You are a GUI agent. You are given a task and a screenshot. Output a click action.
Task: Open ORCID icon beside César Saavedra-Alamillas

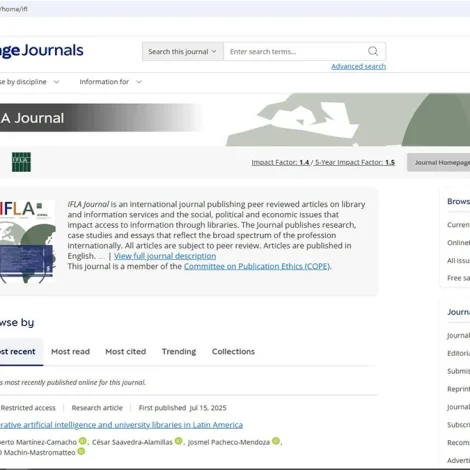(x=179, y=441)
